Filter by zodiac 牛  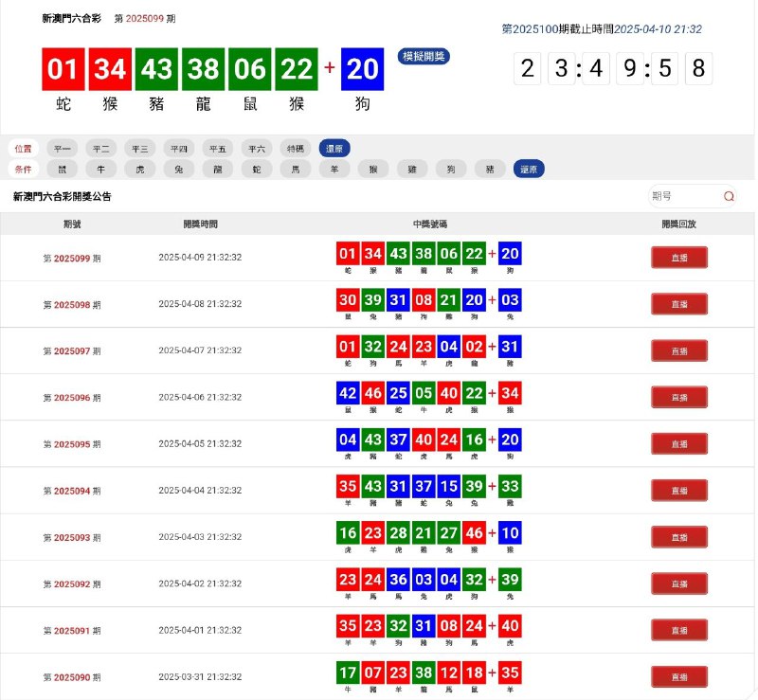coord(101,170)
